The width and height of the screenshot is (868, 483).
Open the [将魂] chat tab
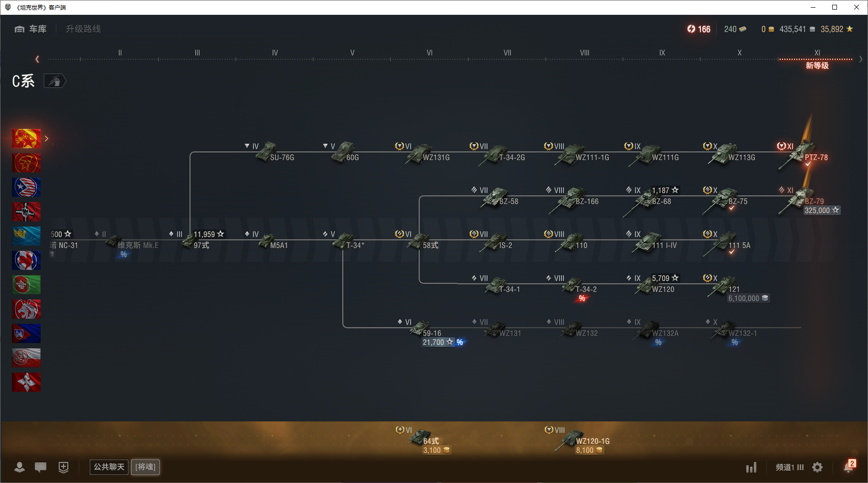146,467
